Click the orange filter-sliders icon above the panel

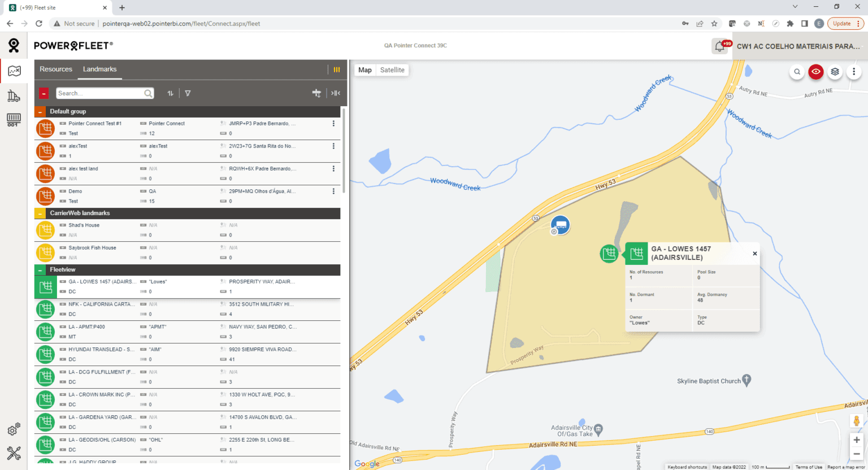(x=337, y=69)
